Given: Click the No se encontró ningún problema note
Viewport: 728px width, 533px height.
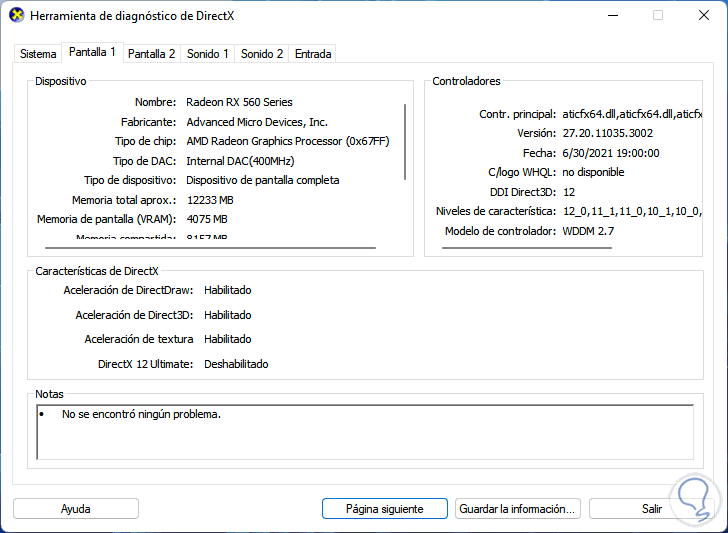Looking at the screenshot, I should tap(141, 414).
